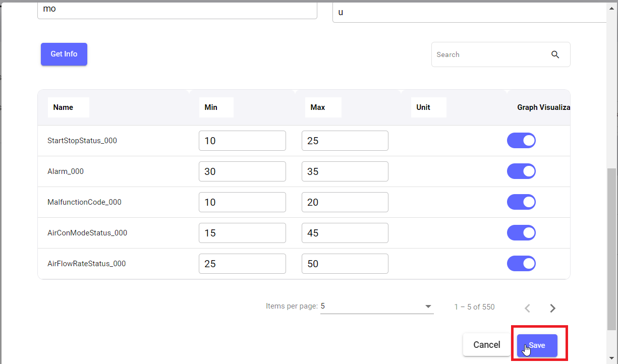
Task: Edit Min value for StartStopStatus_000
Action: (x=242, y=141)
